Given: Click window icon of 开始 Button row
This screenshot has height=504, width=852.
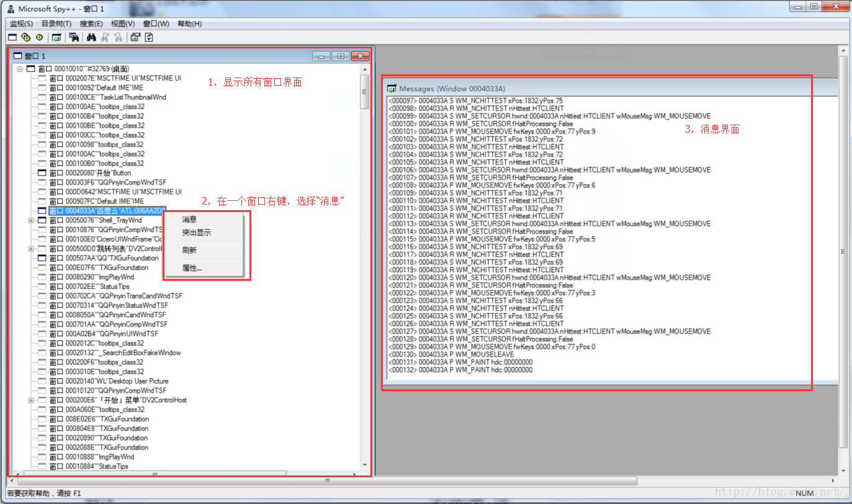Looking at the screenshot, I should click(x=42, y=173).
